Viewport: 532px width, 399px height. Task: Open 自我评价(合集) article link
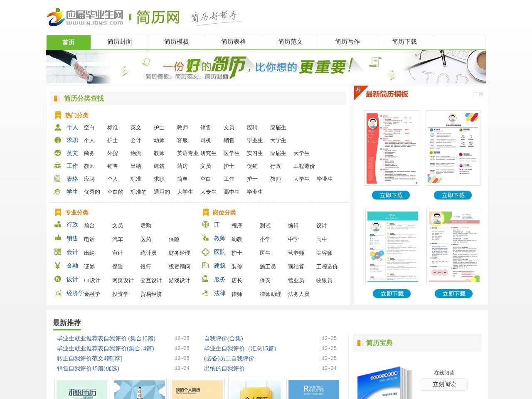pyautogui.click(x=224, y=338)
